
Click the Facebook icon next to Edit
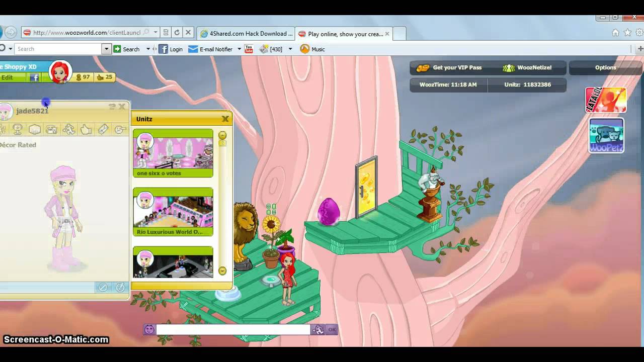click(34, 77)
